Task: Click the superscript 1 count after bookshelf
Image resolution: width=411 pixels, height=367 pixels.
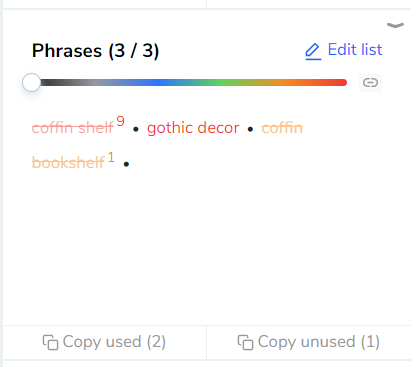Action: [111, 157]
